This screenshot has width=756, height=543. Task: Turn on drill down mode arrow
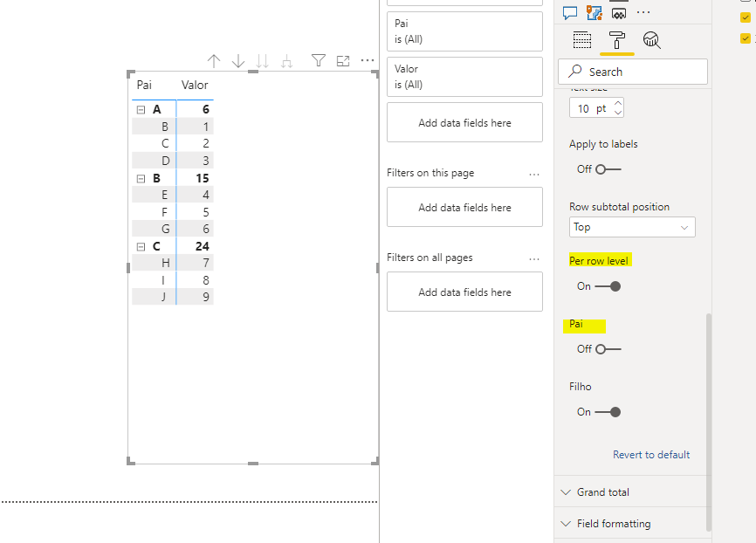[x=238, y=61]
